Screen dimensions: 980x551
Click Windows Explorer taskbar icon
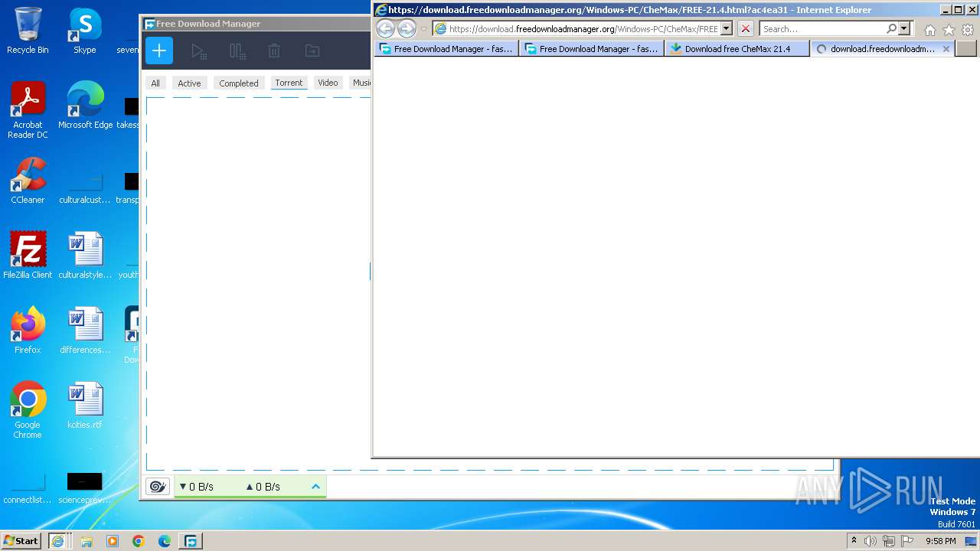(87, 541)
